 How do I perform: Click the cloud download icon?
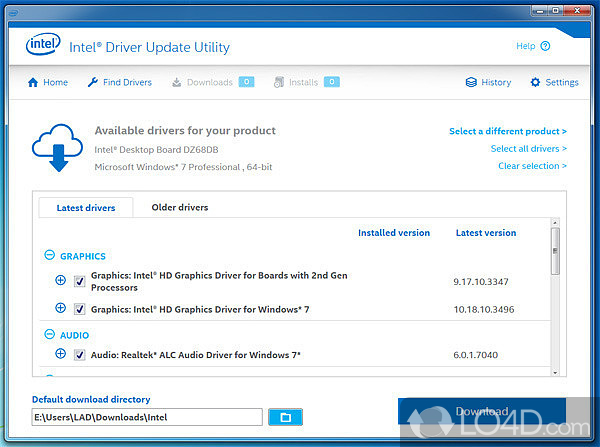click(56, 147)
